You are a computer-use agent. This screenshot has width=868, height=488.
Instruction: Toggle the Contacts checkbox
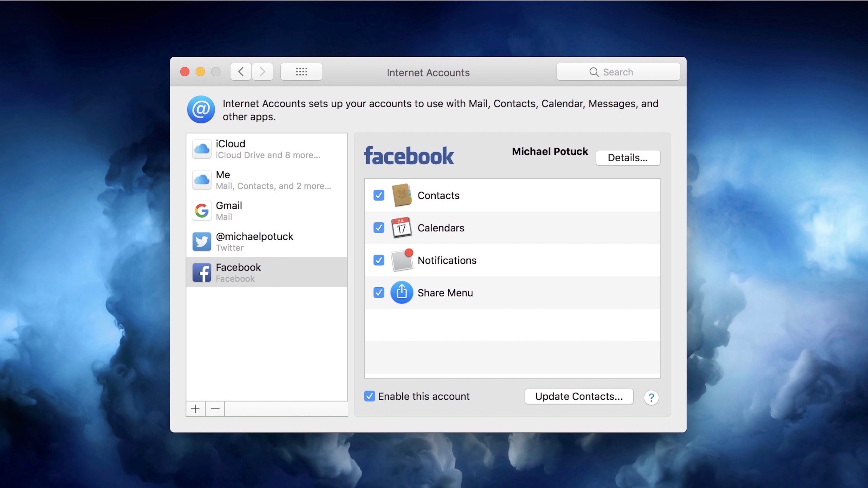[378, 195]
